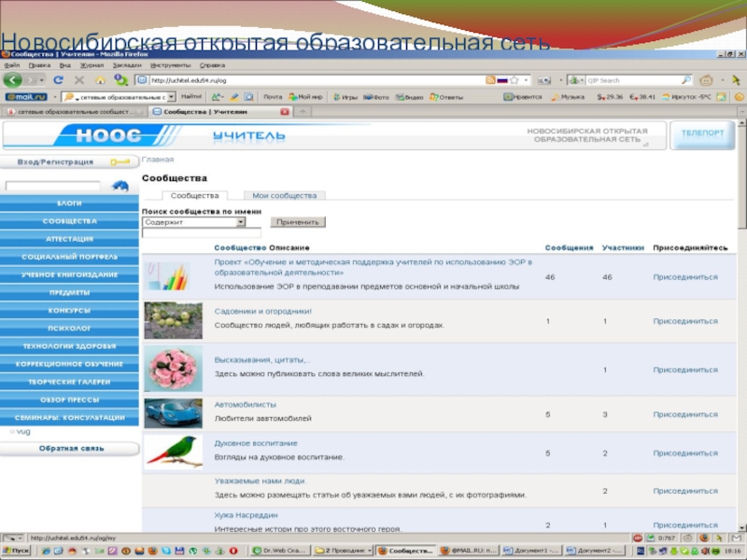Switch to the Мои сообщества tab

click(285, 195)
